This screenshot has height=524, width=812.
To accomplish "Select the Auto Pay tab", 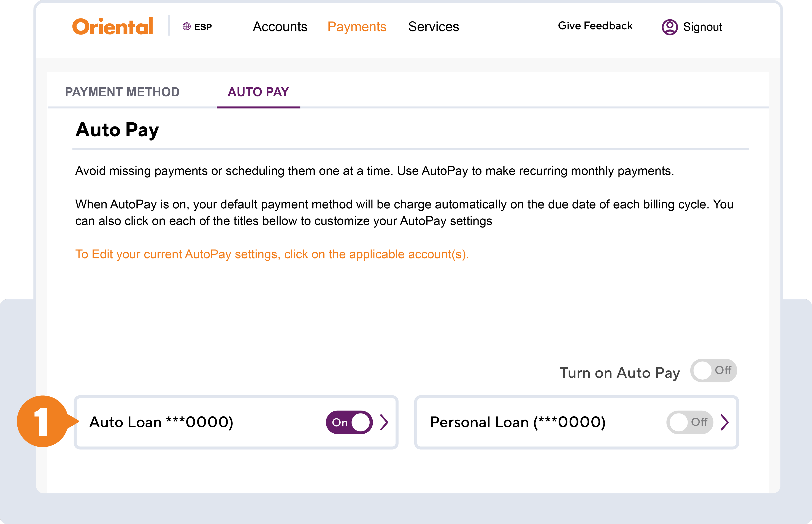I will pos(258,92).
